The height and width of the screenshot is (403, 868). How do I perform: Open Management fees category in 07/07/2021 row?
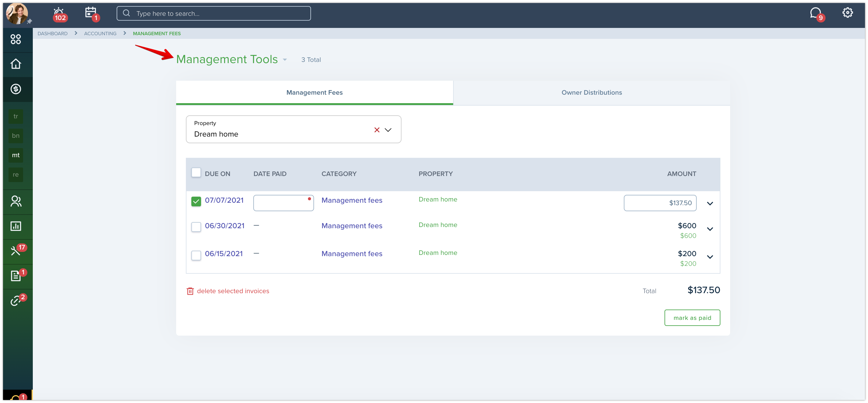351,200
